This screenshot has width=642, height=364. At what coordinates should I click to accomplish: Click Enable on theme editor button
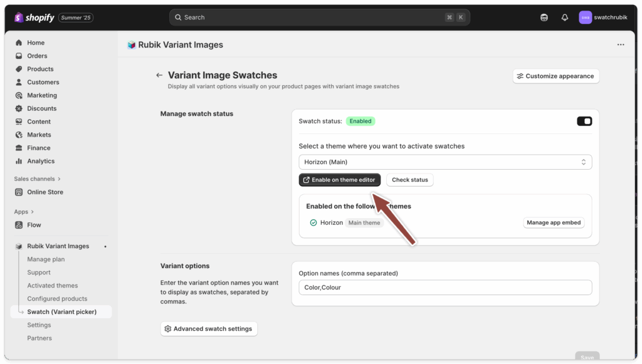coord(339,180)
